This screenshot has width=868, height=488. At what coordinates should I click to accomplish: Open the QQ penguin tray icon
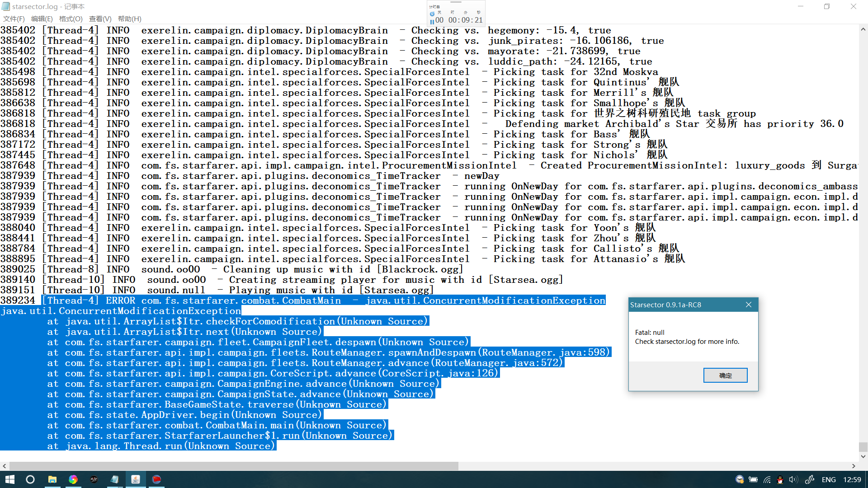coord(780,479)
